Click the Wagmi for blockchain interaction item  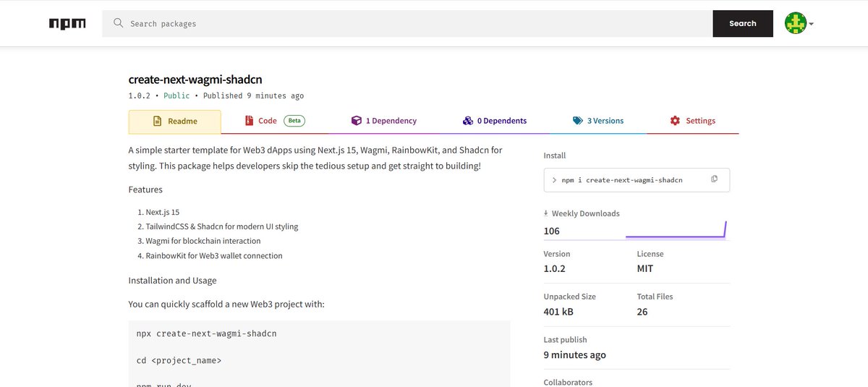tap(203, 241)
